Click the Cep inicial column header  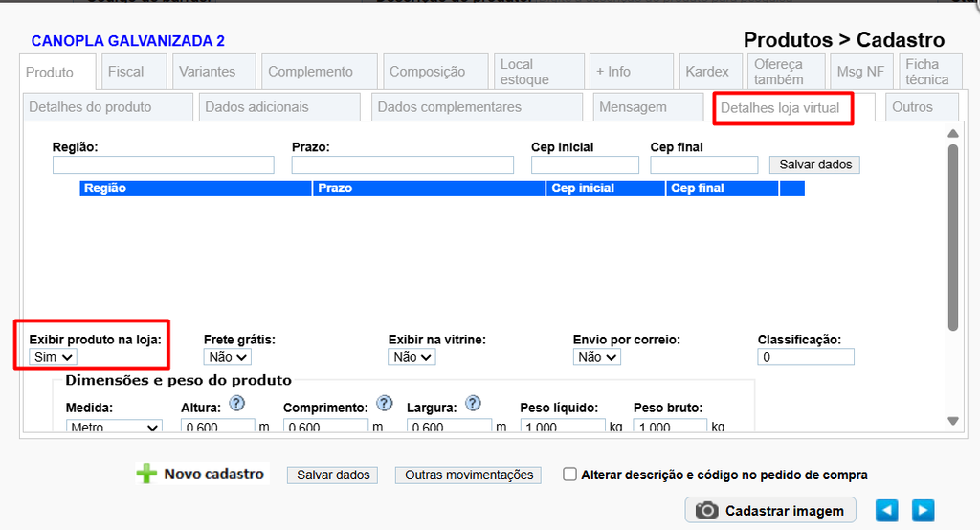[606, 188]
